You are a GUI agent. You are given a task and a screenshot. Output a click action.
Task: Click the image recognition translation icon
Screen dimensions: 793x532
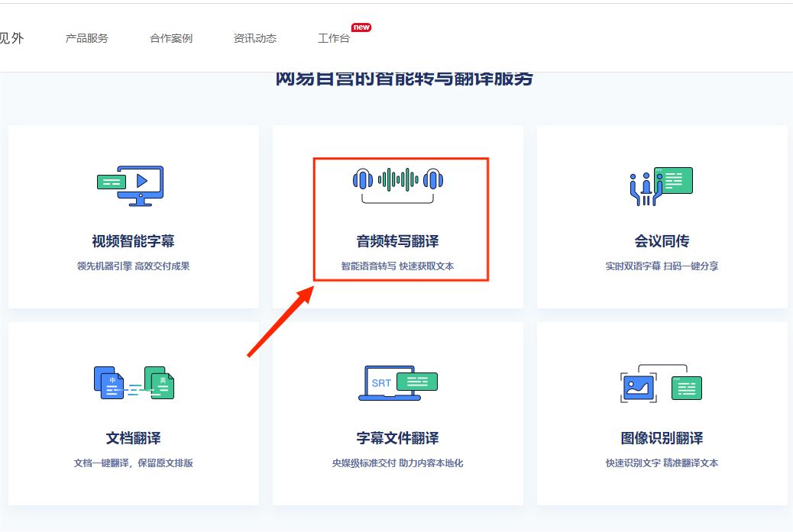click(661, 383)
